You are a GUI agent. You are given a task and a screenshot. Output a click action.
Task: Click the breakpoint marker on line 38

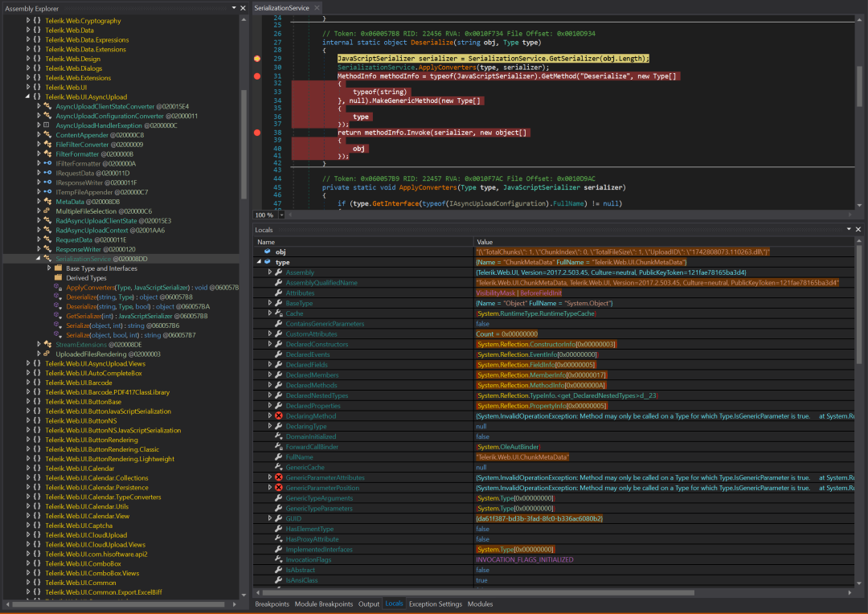point(257,133)
